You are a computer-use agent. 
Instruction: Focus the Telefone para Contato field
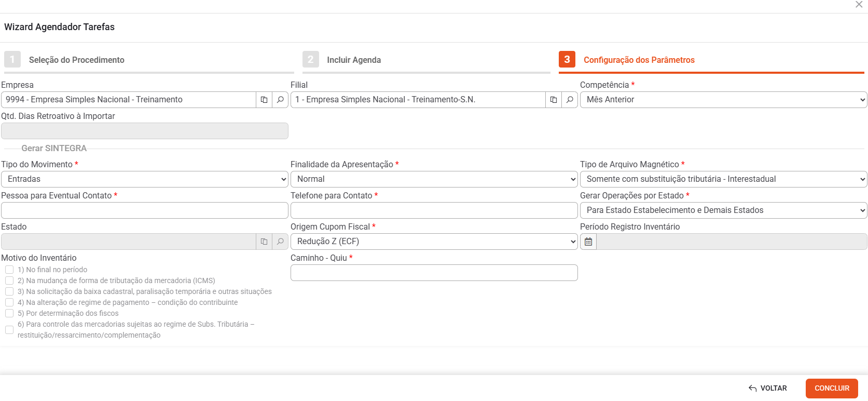[434, 210]
